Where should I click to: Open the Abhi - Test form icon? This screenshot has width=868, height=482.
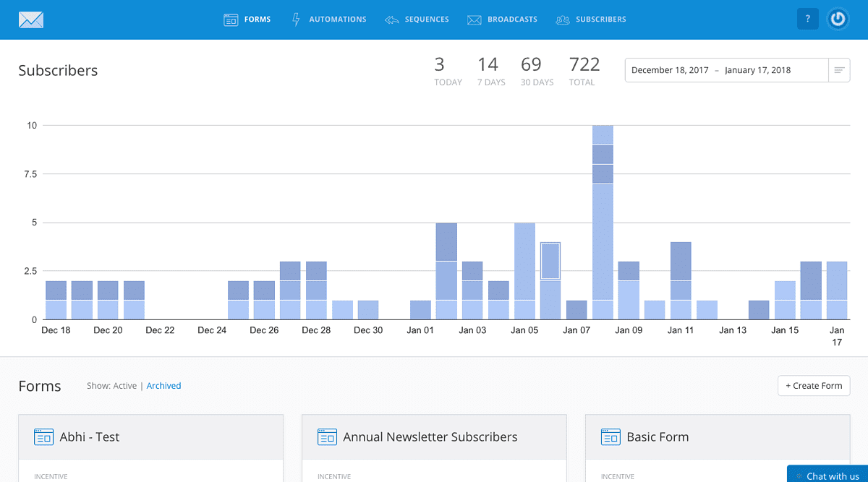44,437
